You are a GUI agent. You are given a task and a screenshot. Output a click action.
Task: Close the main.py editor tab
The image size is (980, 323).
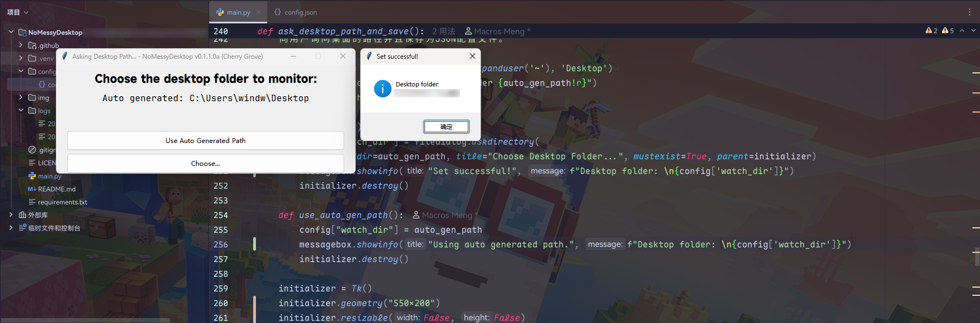coord(259,12)
